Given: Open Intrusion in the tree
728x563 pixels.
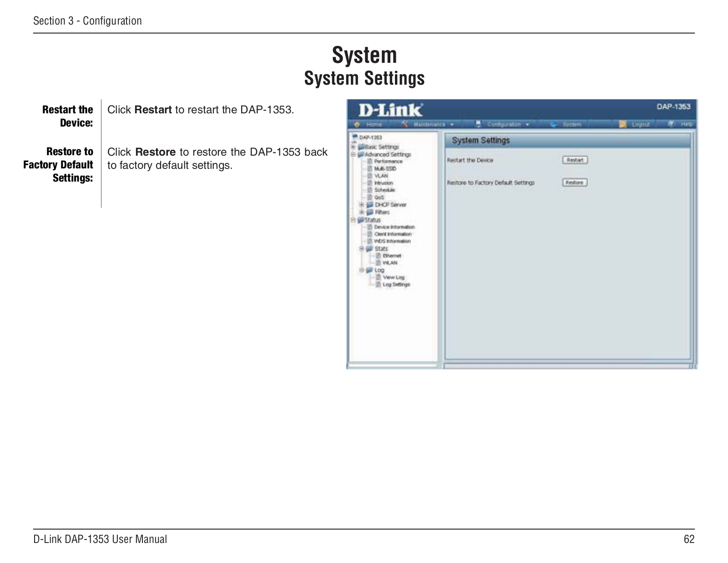Looking at the screenshot, I should click(384, 183).
